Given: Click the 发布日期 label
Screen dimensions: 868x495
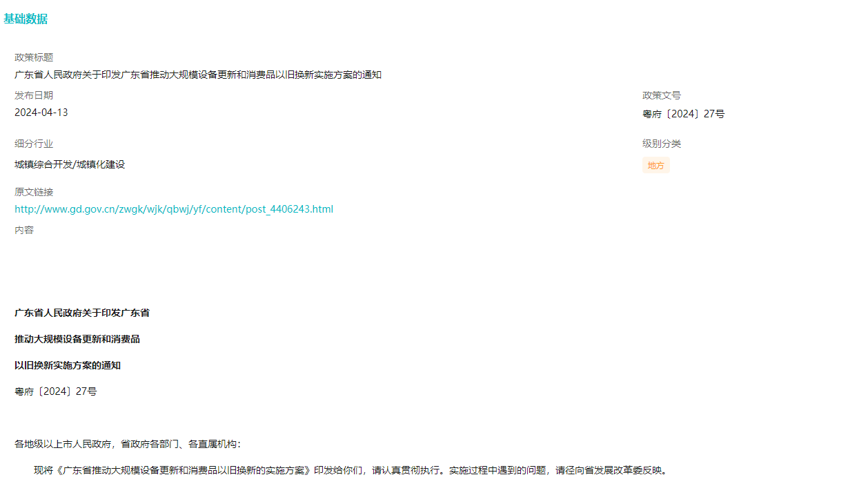Looking at the screenshot, I should pos(34,95).
